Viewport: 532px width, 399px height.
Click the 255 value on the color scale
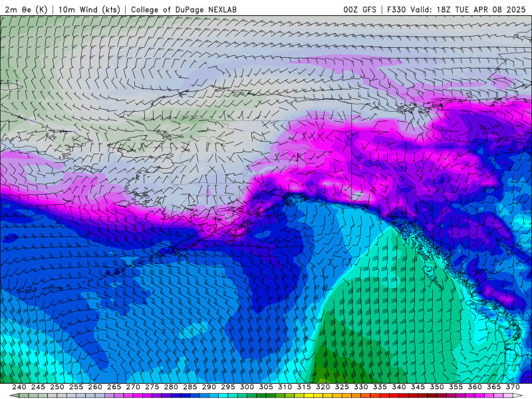coord(76,387)
